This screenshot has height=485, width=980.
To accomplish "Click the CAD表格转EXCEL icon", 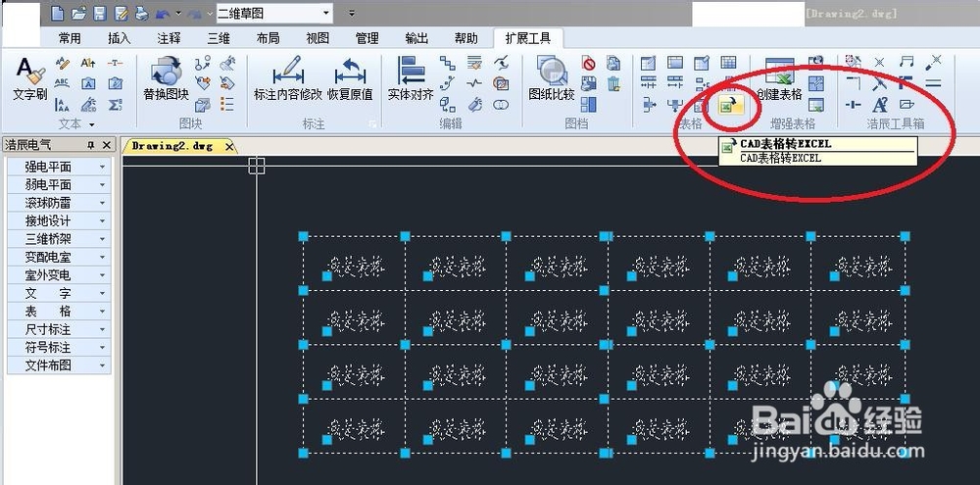I will 731,106.
